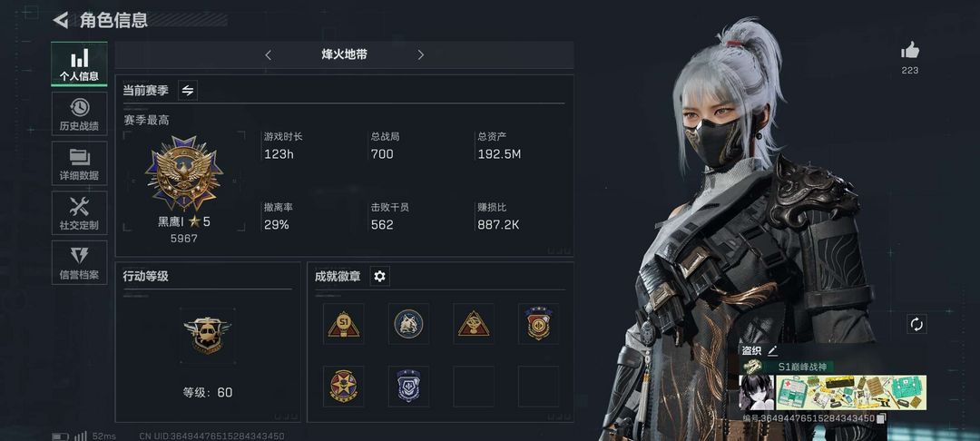This screenshot has height=441, width=980.
Task: Select the blue circular wolf badge
Action: [408, 324]
